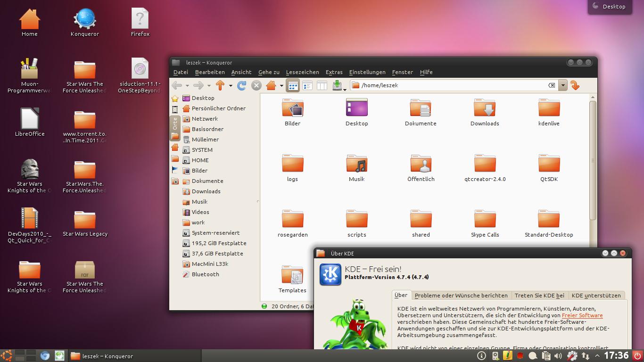The height and width of the screenshot is (362, 644).
Task: Open LibreOffice icon on the desktop
Action: click(30, 122)
